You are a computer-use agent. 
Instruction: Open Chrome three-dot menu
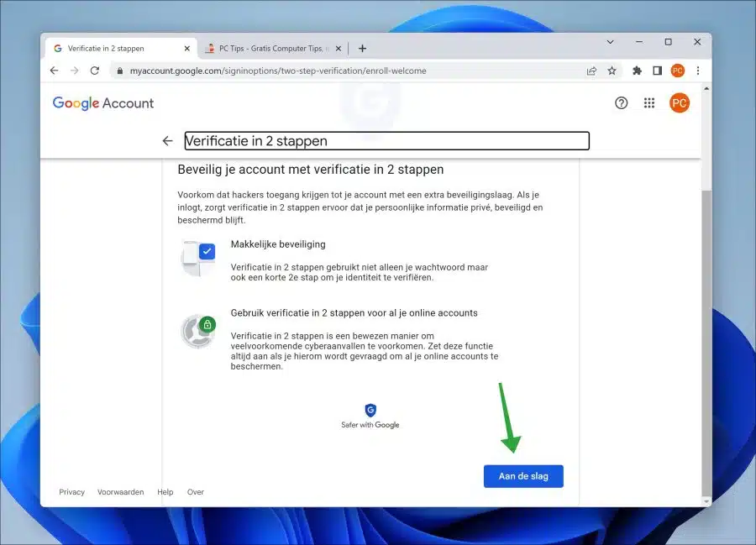pyautogui.click(x=698, y=71)
